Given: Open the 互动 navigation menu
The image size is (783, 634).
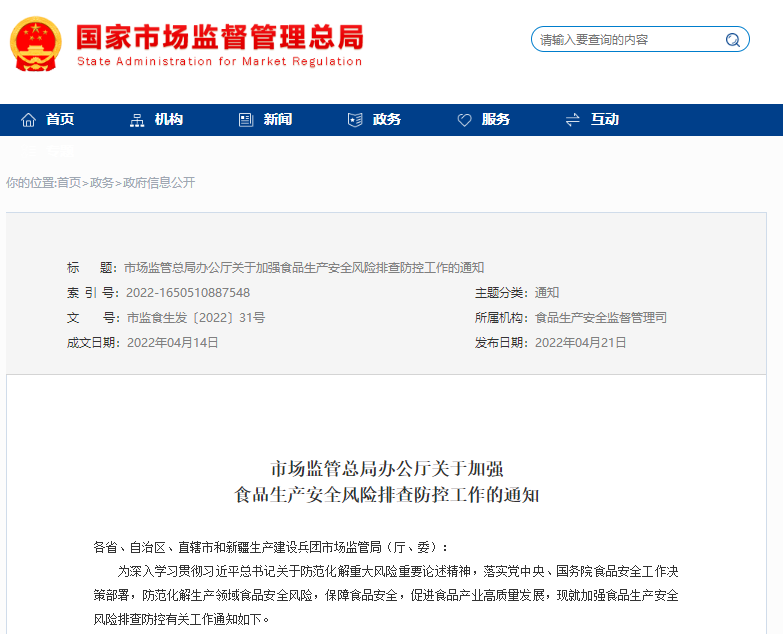Looking at the screenshot, I should click(x=604, y=120).
